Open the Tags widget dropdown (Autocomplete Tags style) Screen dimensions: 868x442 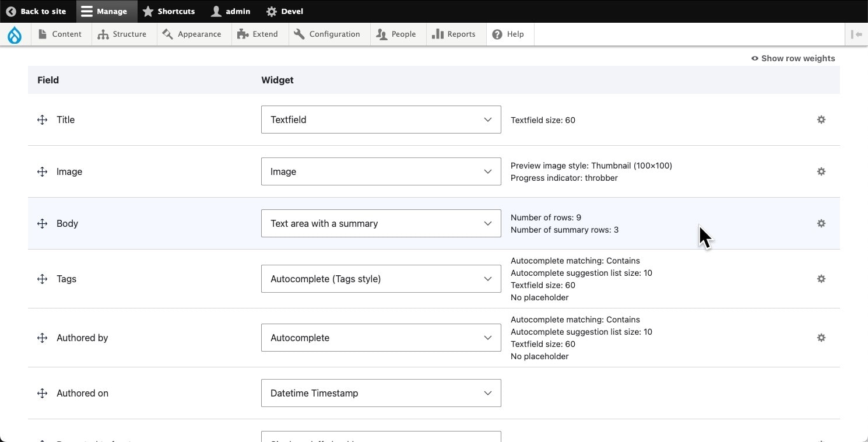point(381,279)
